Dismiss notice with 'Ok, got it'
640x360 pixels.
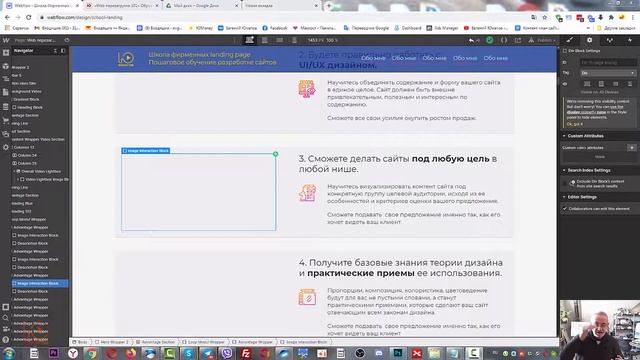pyautogui.click(x=574, y=124)
